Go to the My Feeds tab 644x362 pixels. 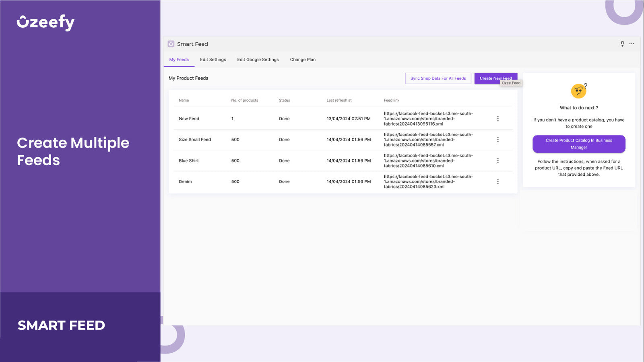[179, 59]
